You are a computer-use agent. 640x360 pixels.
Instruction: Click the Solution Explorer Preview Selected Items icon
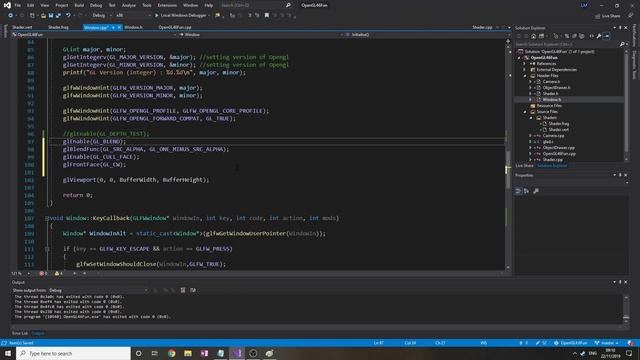[607, 36]
